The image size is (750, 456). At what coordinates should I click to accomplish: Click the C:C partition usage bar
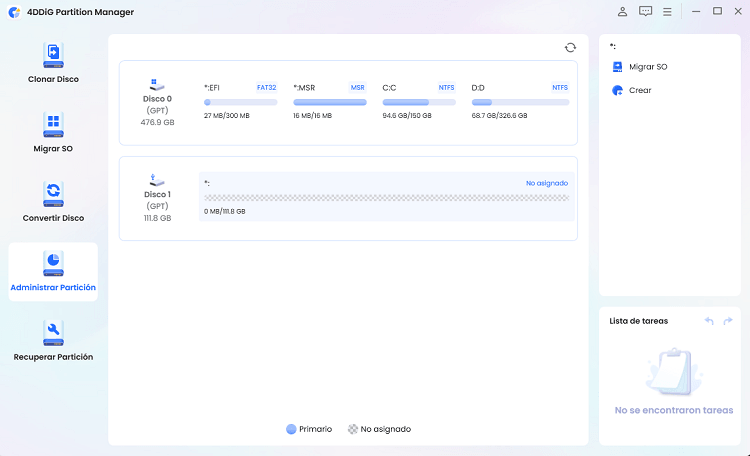pyautogui.click(x=419, y=102)
